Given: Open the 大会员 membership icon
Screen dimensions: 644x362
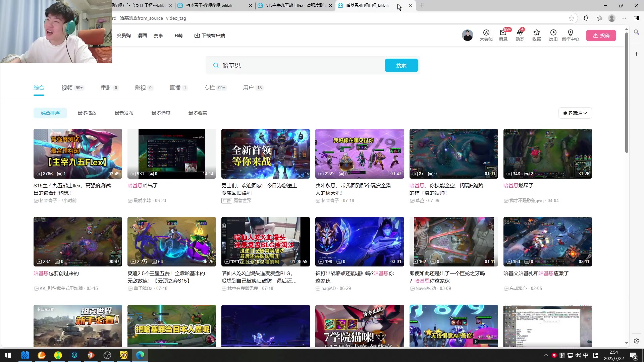Looking at the screenshot, I should click(x=486, y=35).
